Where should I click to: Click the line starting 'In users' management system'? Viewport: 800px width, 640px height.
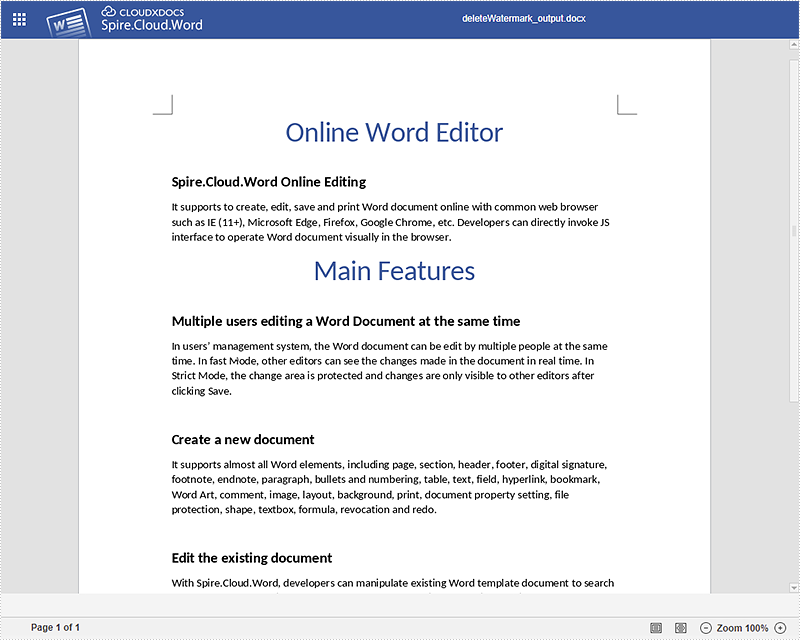(x=389, y=346)
